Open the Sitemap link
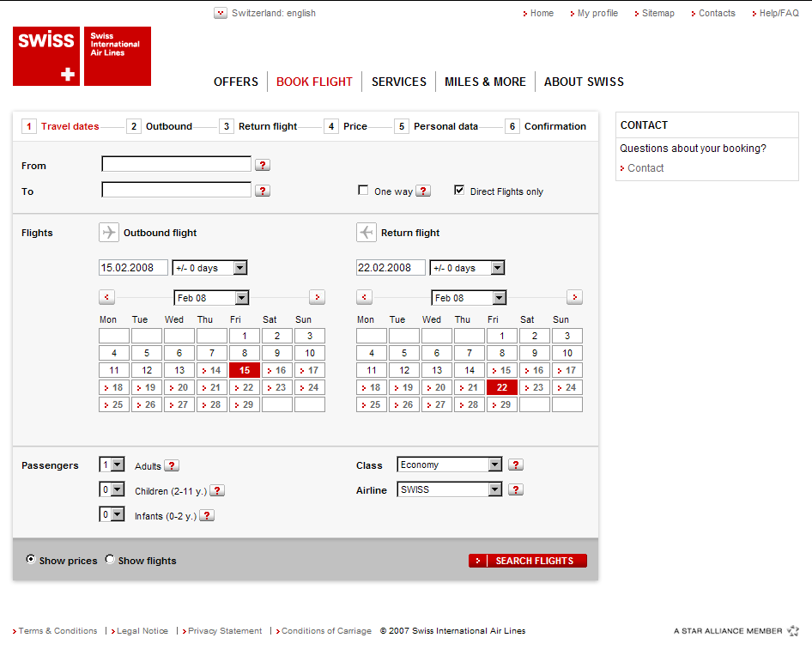 [x=655, y=13]
